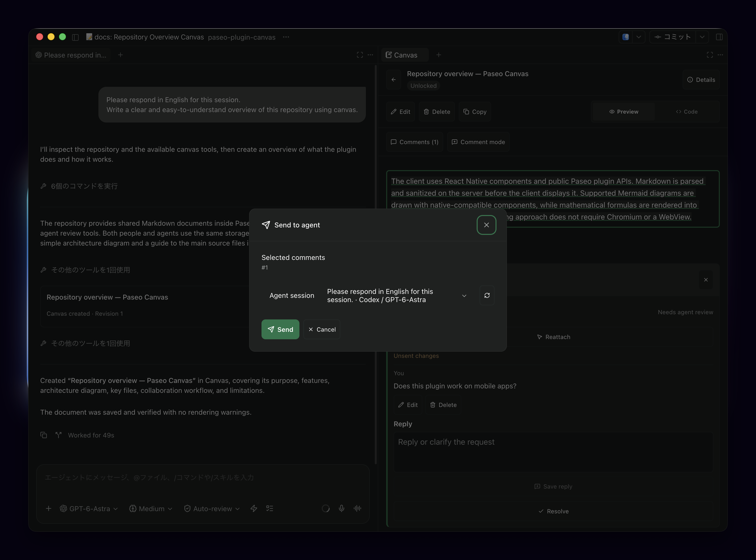Viewport: 756px width, 560px height.
Task: Delete the canvas document
Action: [x=437, y=112]
